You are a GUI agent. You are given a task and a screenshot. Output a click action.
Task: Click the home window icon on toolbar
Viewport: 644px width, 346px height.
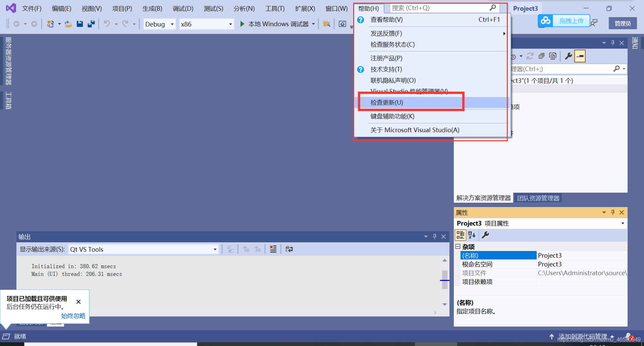click(342, 24)
